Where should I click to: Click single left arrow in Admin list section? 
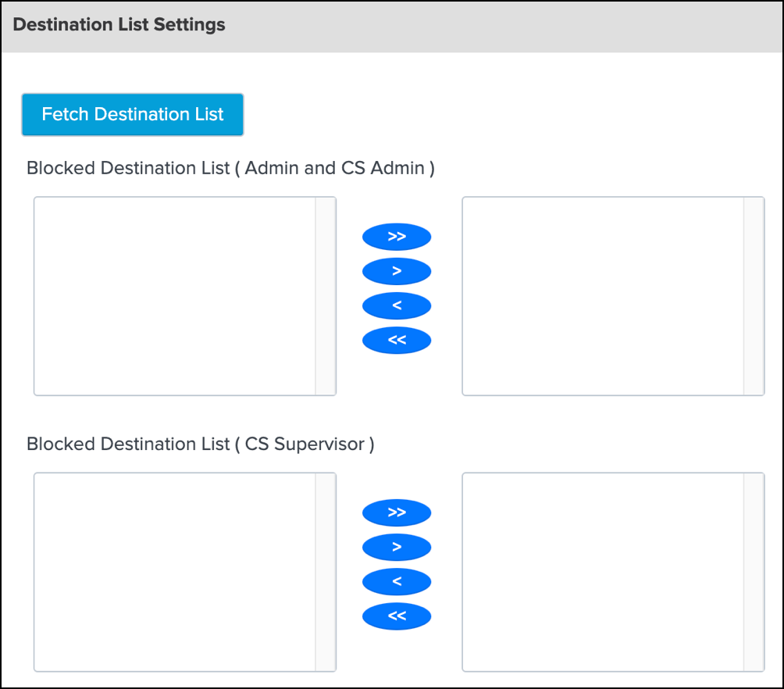click(397, 305)
